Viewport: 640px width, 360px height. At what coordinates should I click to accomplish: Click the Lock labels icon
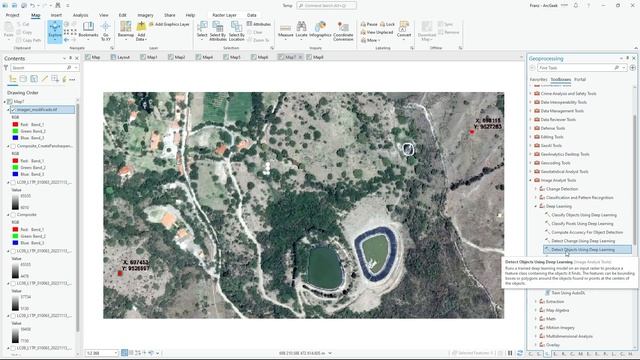[x=382, y=24]
